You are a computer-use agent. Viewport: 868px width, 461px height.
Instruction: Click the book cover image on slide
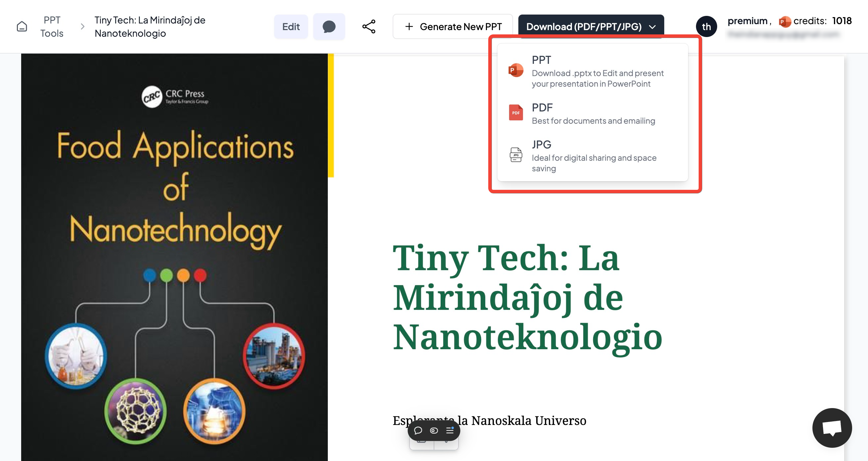[x=174, y=256]
